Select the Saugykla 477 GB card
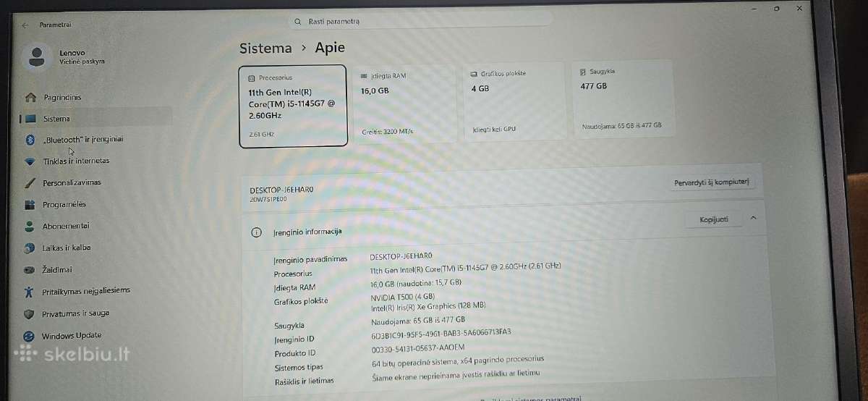Screen dimensions: 868x401 pos(624,100)
